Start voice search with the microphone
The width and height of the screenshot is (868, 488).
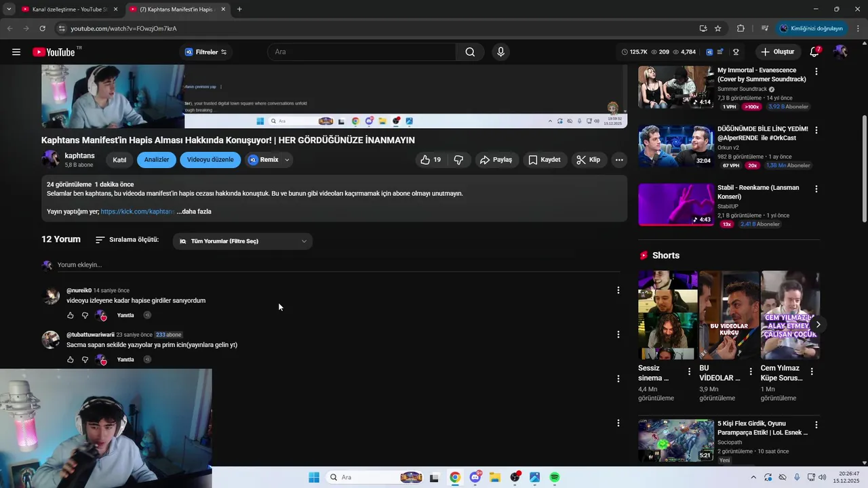click(500, 52)
